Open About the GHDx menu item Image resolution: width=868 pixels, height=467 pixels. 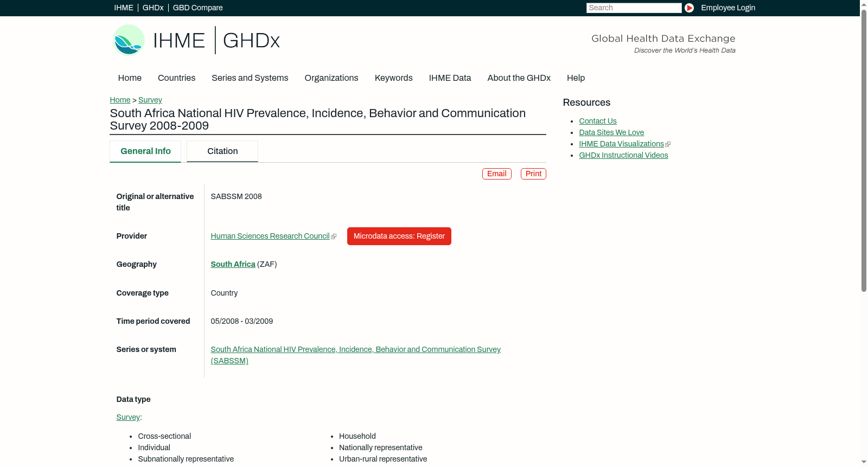519,78
